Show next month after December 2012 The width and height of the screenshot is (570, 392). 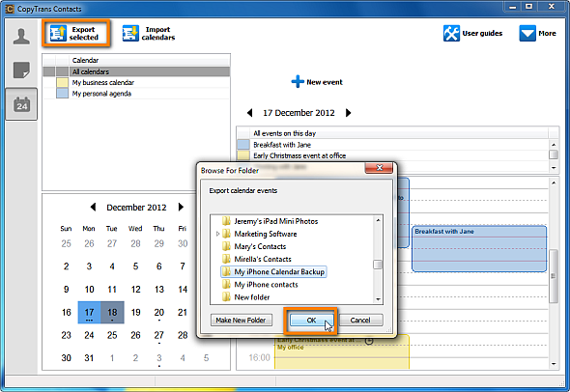pos(181,207)
